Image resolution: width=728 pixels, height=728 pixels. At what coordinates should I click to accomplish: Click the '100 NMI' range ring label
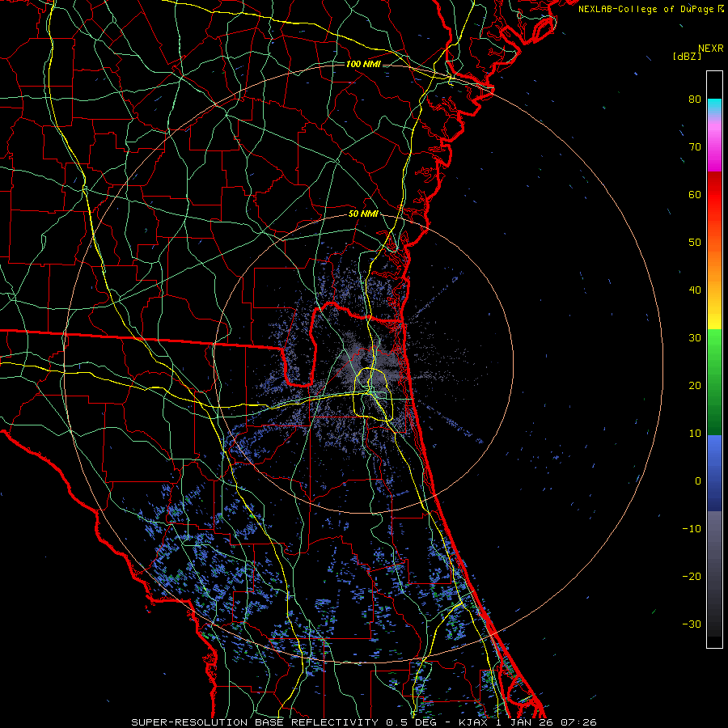363,64
